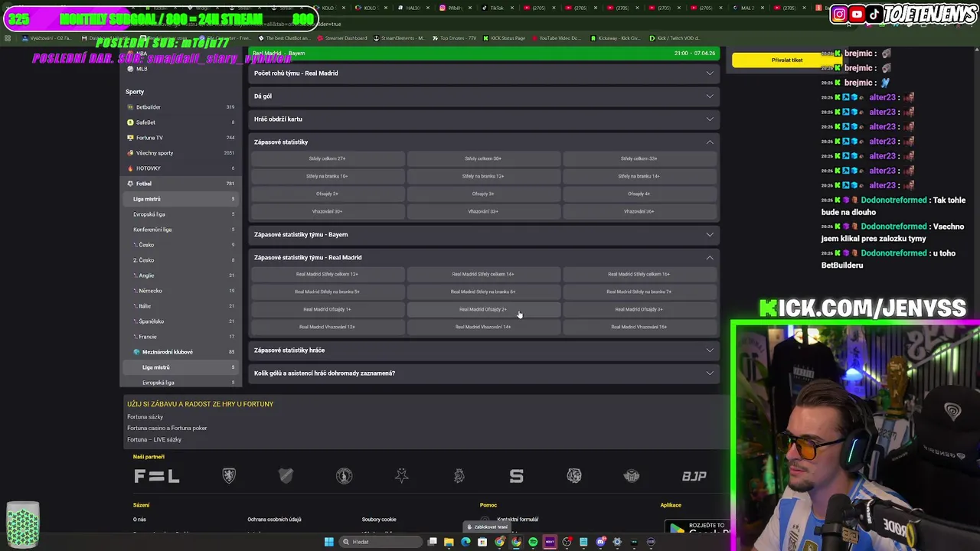Screen dimensions: 980x551
Task: Click the MLB sport icon
Action: click(130, 69)
